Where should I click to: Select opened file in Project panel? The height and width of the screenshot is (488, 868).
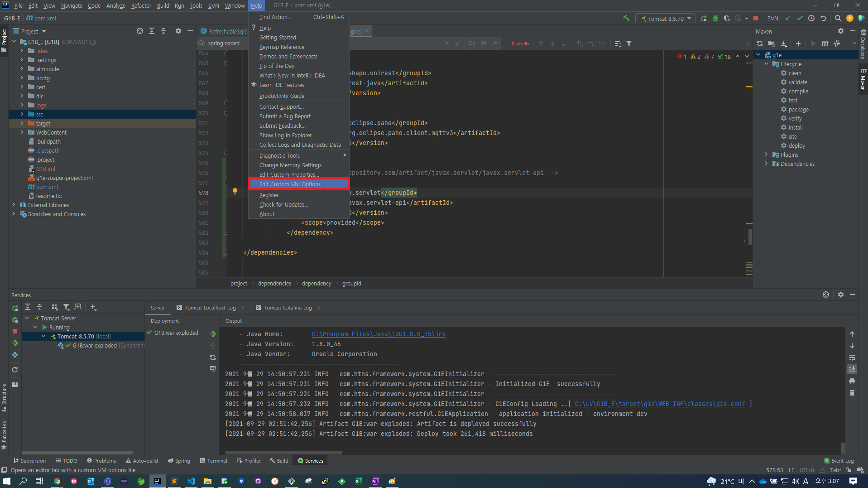(x=140, y=31)
